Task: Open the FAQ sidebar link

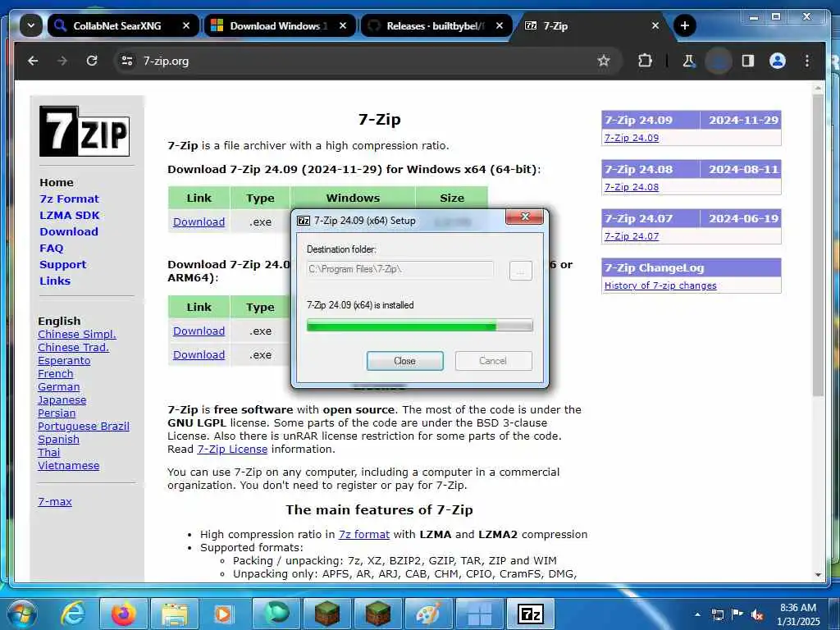Action: pos(52,248)
